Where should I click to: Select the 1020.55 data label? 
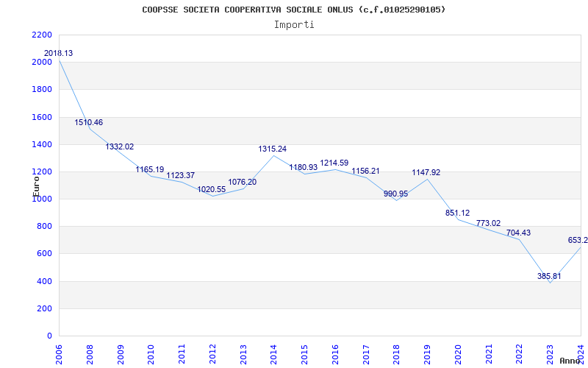tap(212, 189)
